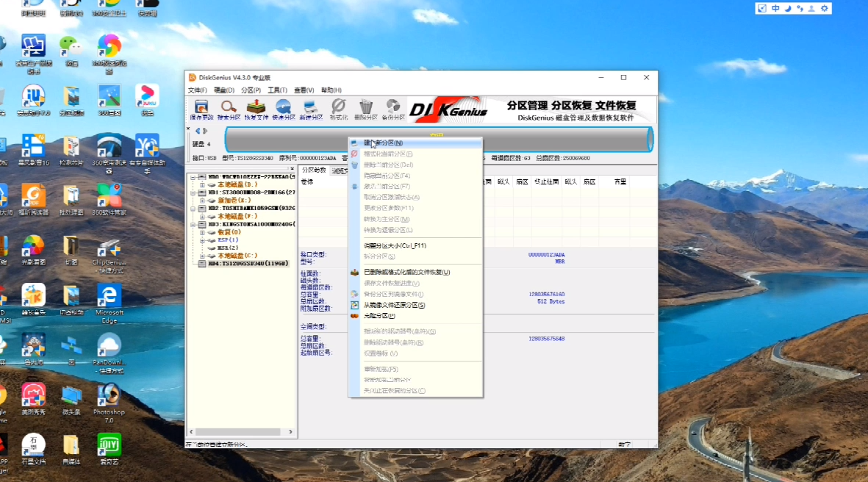Image resolution: width=868 pixels, height=482 pixels.
Task: Choose 调整分区大小(Ctrl_F11) in context menu
Action: pyautogui.click(x=415, y=245)
